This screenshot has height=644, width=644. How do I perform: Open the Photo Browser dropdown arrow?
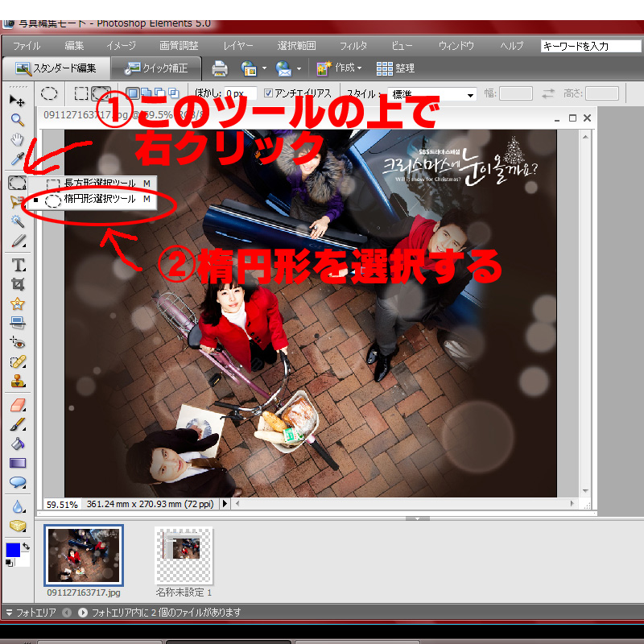tap(265, 68)
